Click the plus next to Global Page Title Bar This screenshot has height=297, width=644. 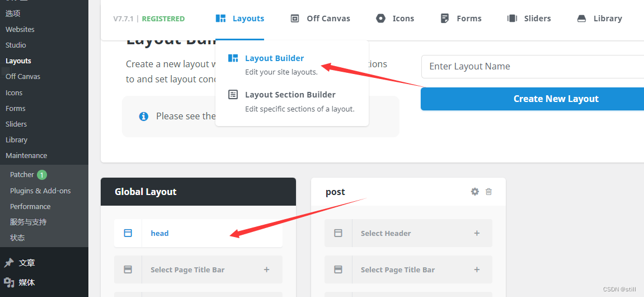tap(266, 270)
